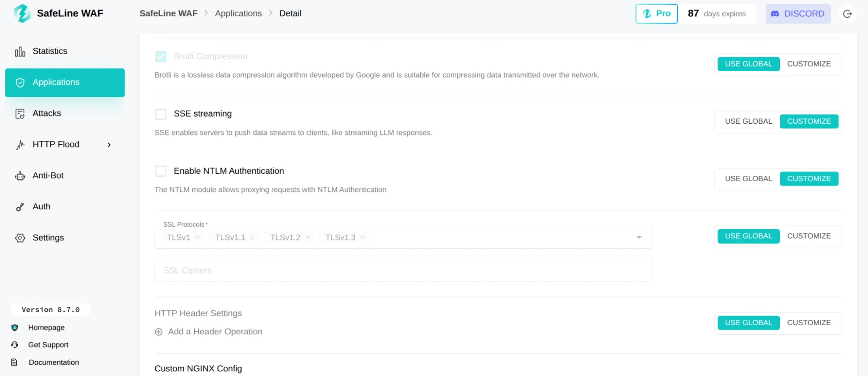Click the 87 days expires text

[x=717, y=14]
